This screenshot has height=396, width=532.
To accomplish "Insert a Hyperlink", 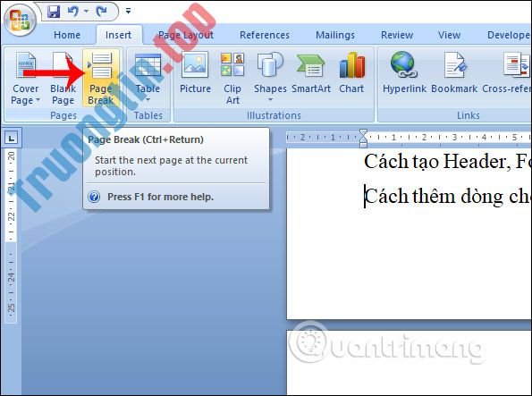I will coord(404,73).
